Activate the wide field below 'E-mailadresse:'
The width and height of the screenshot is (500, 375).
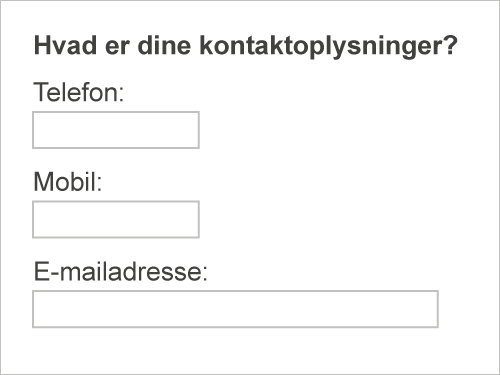(x=235, y=309)
